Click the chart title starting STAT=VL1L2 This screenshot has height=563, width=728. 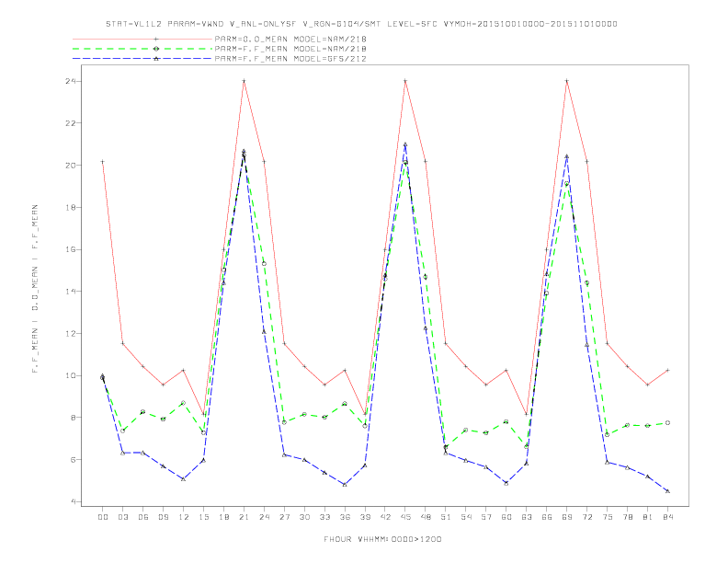pyautogui.click(x=361, y=24)
